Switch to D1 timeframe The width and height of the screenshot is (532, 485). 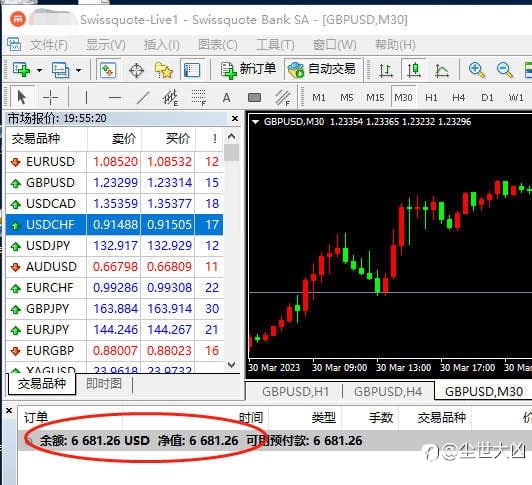[x=487, y=98]
